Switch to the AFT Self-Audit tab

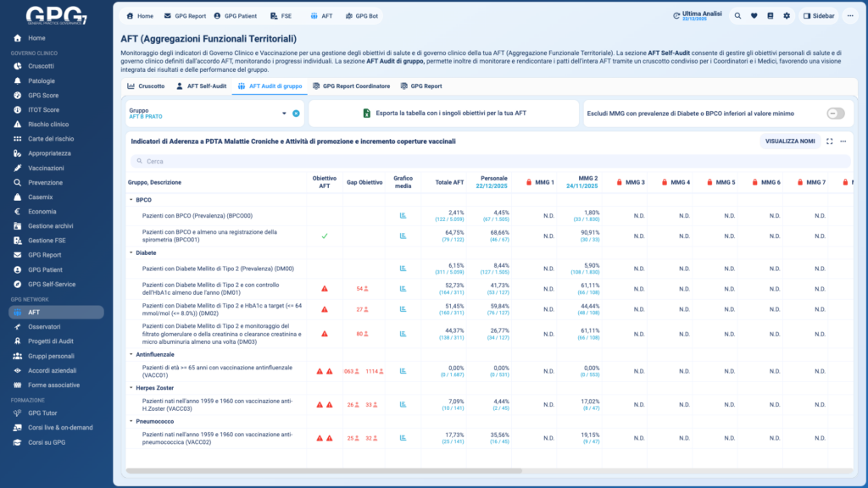[200, 86]
